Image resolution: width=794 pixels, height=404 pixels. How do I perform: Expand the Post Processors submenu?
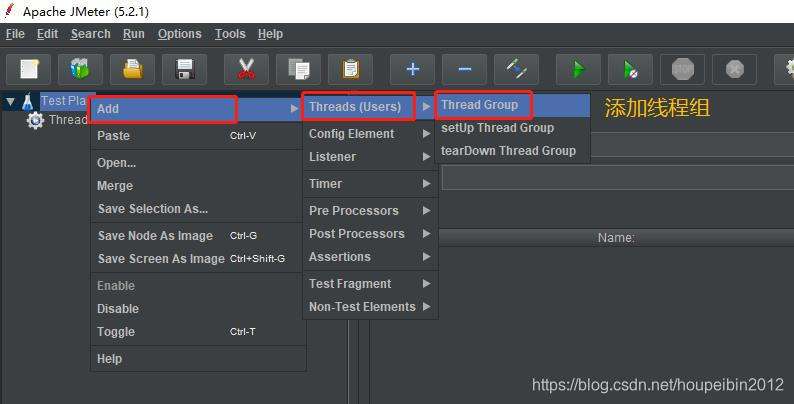pyautogui.click(x=370, y=234)
